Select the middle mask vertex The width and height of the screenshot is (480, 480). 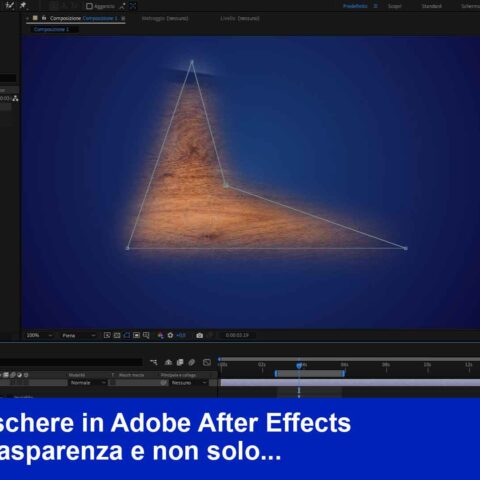226,185
